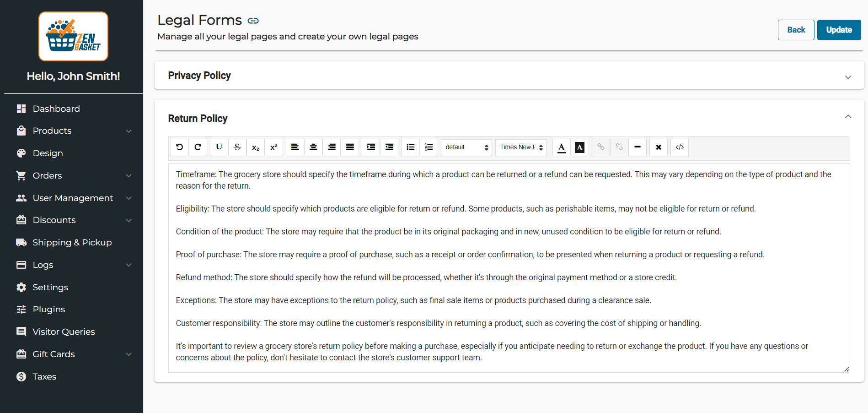Insert a bulleted list

click(411, 147)
